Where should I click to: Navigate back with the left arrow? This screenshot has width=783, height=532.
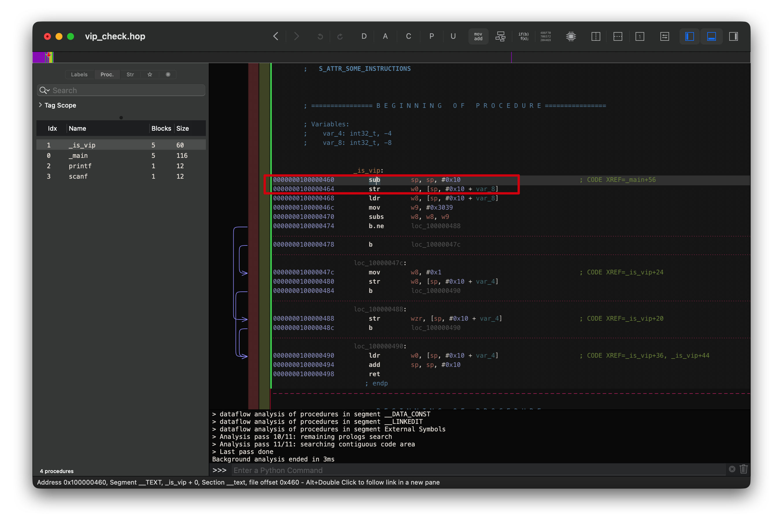pyautogui.click(x=276, y=36)
